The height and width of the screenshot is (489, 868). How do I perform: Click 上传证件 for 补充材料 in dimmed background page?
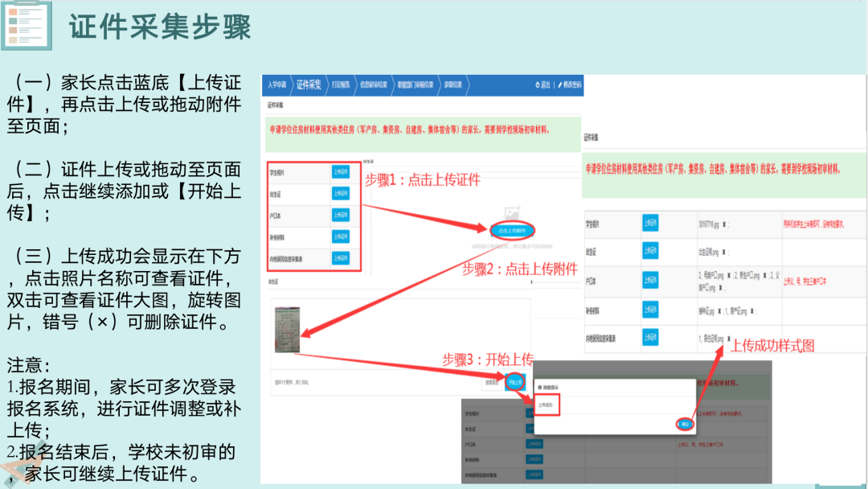[x=534, y=459]
